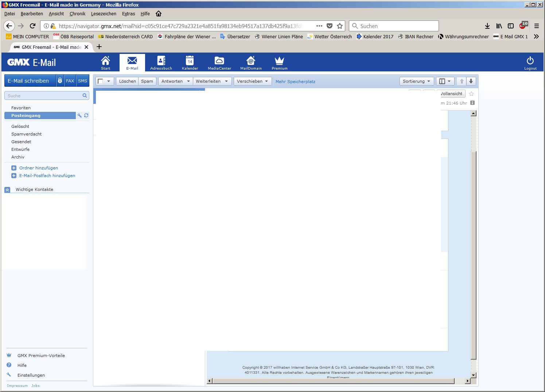This screenshot has width=545, height=392.
Task: Open the Lesezeichen menu
Action: (104, 13)
